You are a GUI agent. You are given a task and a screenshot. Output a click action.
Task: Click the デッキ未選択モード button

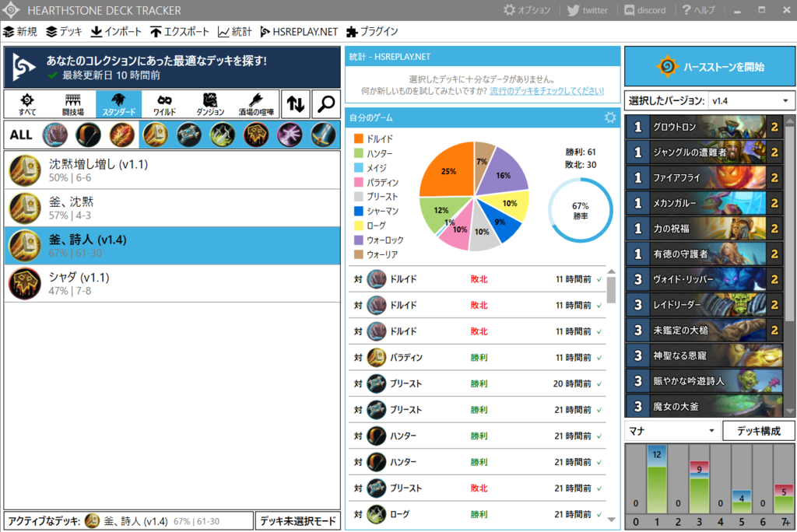[x=298, y=521]
